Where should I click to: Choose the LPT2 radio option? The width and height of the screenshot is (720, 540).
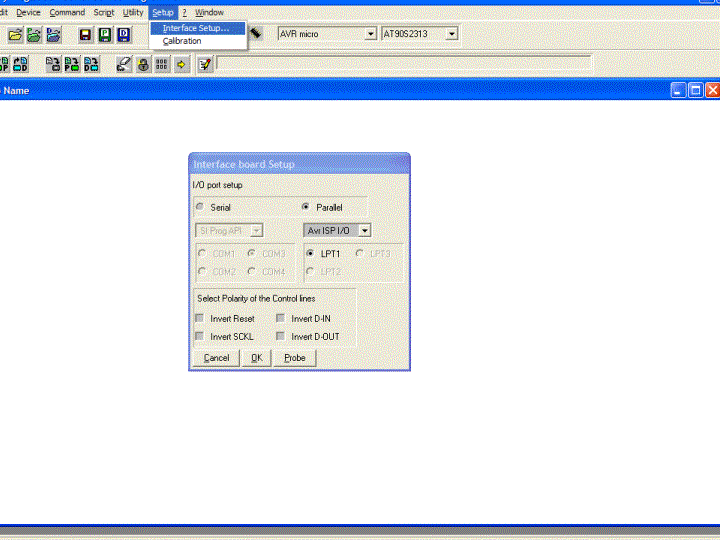tap(310, 271)
